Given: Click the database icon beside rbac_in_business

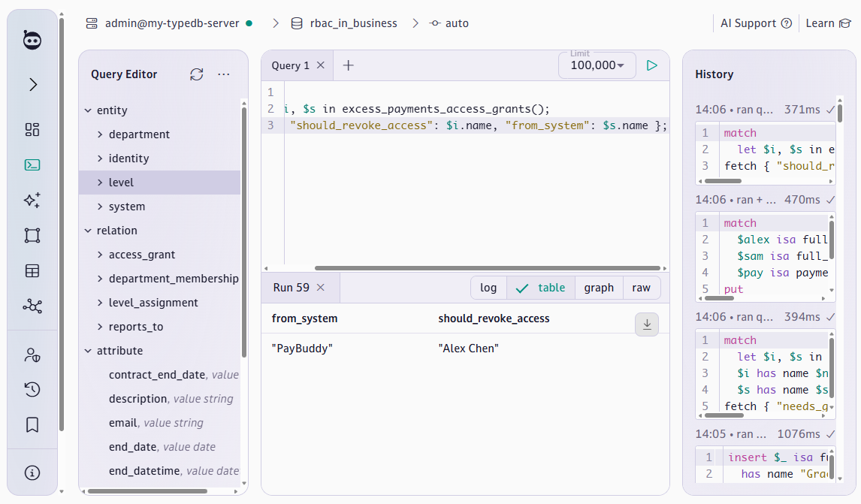Looking at the screenshot, I should click(297, 23).
